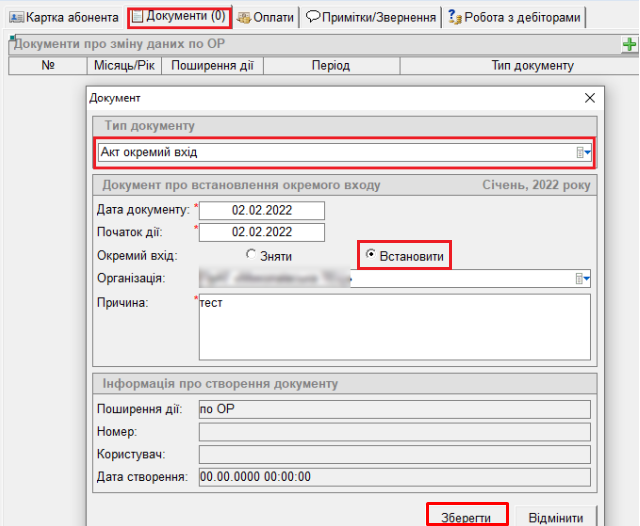The height and width of the screenshot is (526, 640).
Task: Click the Дата документу date field
Action: click(262, 210)
